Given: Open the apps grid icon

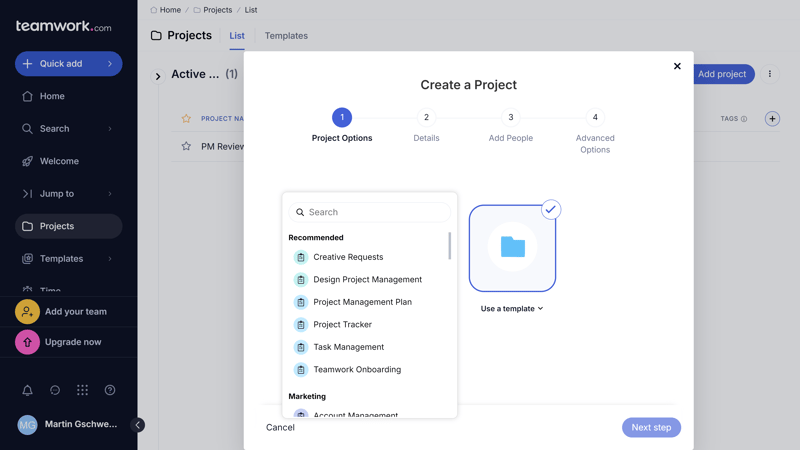Looking at the screenshot, I should 82,390.
